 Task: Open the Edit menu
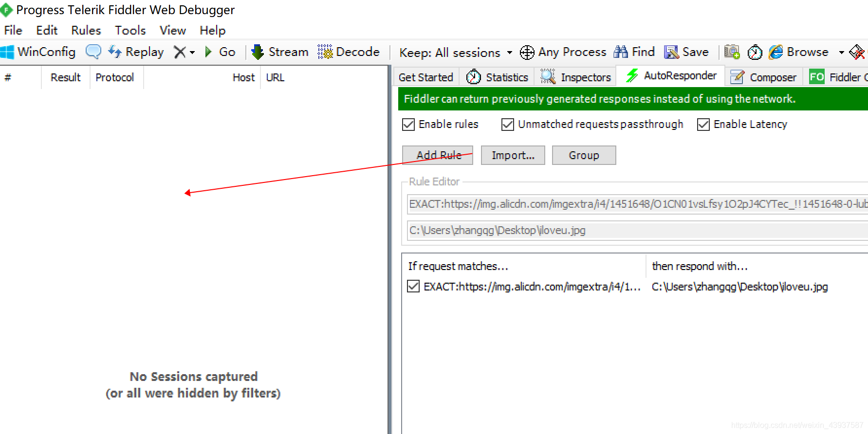47,31
